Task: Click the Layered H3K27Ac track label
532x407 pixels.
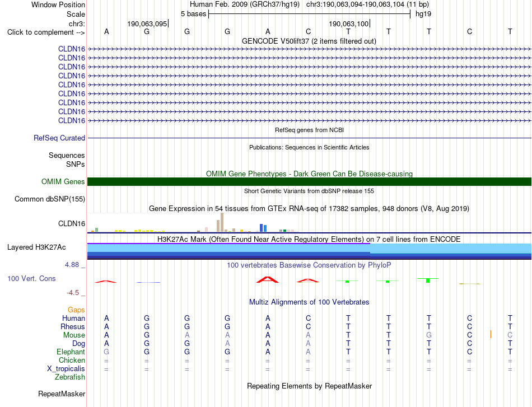Action: (x=36, y=247)
